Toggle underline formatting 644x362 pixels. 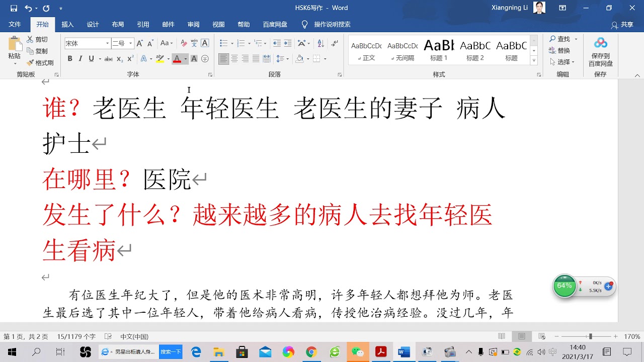(91, 59)
